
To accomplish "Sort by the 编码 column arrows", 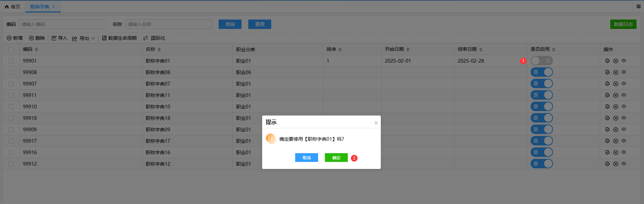I will [x=36, y=49].
